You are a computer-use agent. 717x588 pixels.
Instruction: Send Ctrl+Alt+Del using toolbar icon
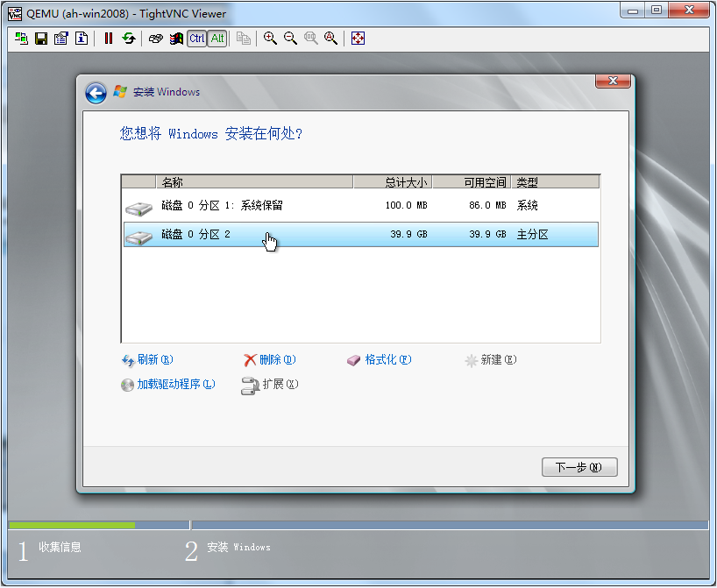155,39
